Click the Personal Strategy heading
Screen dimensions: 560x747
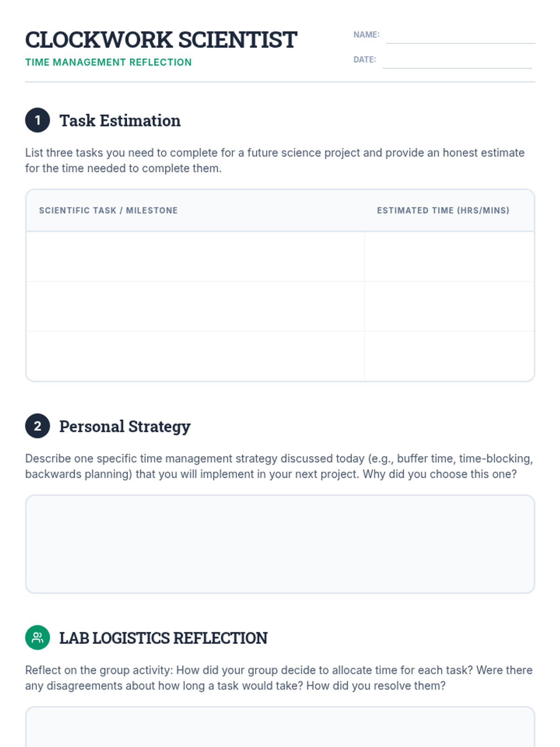tap(125, 426)
